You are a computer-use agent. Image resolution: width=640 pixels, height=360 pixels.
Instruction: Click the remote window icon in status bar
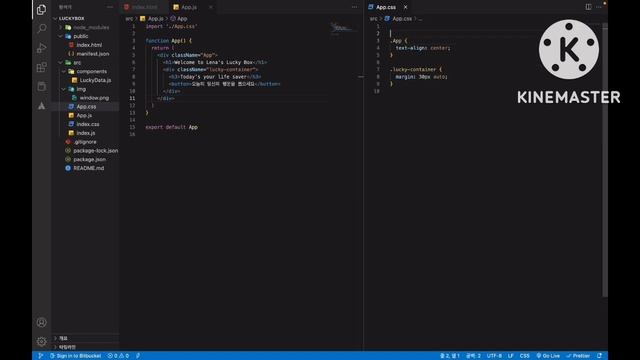pyautogui.click(x=40, y=356)
